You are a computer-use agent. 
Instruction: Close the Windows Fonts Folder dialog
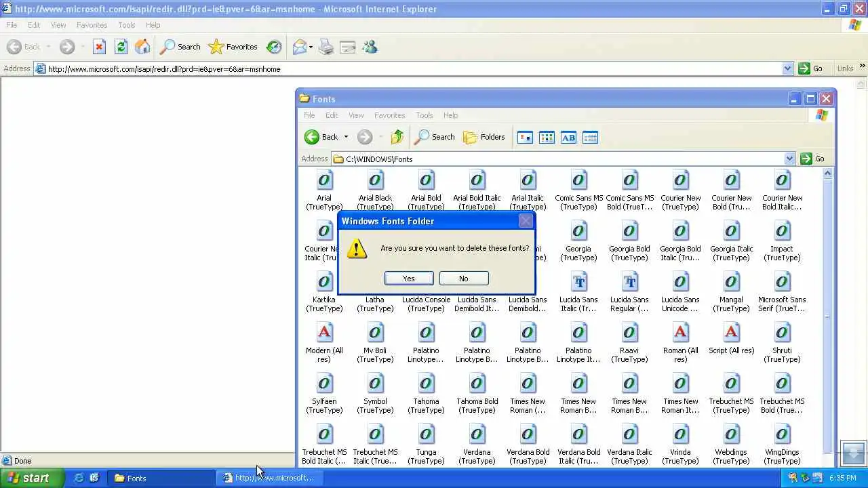click(x=526, y=221)
